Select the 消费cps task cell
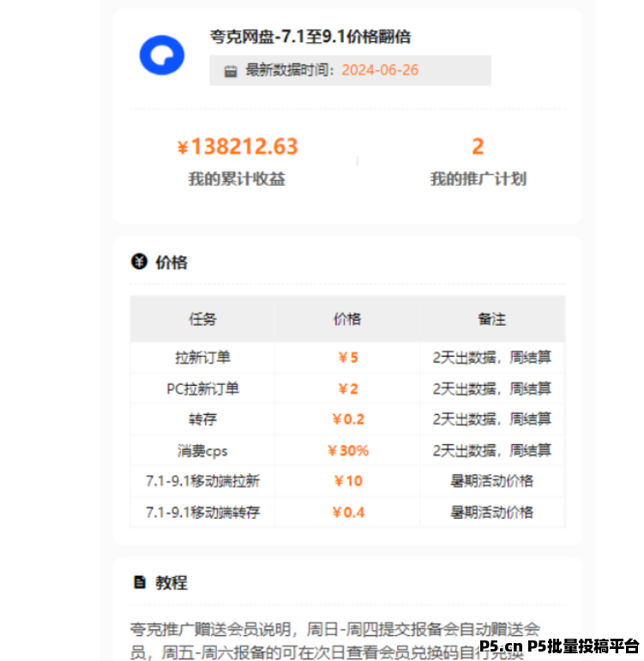The height and width of the screenshot is (661, 644). tap(202, 451)
